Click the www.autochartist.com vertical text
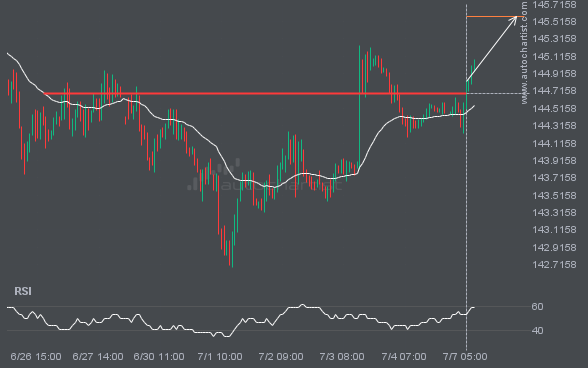The image size is (588, 368). point(524,53)
